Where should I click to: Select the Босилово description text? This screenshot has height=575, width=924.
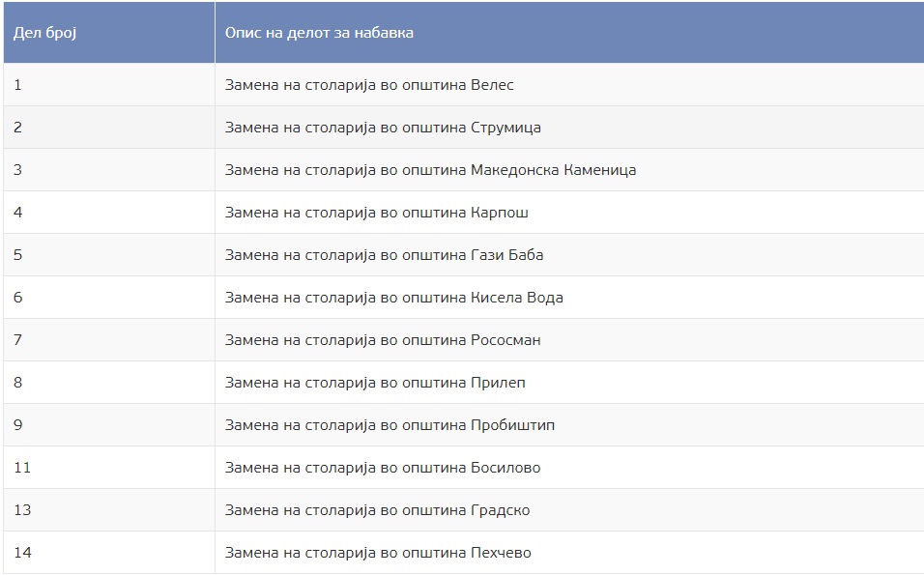(x=383, y=468)
